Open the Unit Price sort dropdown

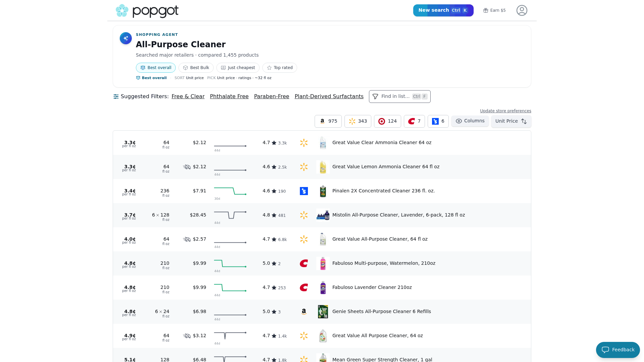[511, 121]
